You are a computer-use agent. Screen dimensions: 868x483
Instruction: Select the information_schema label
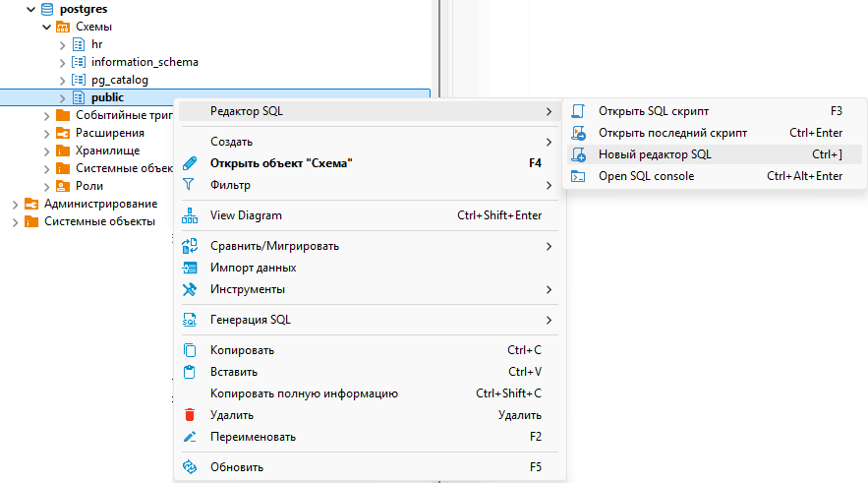click(145, 62)
